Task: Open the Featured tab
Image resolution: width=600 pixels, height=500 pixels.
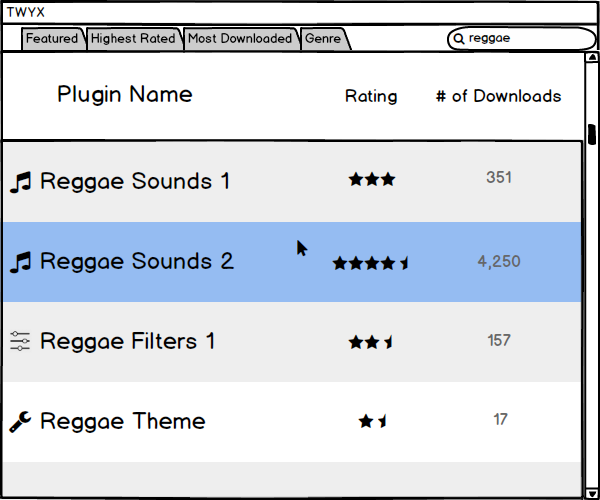Action: pos(53,39)
